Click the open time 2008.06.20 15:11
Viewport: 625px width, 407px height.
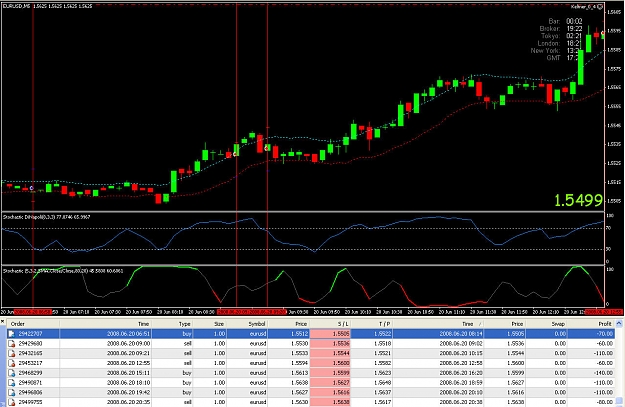click(128, 373)
